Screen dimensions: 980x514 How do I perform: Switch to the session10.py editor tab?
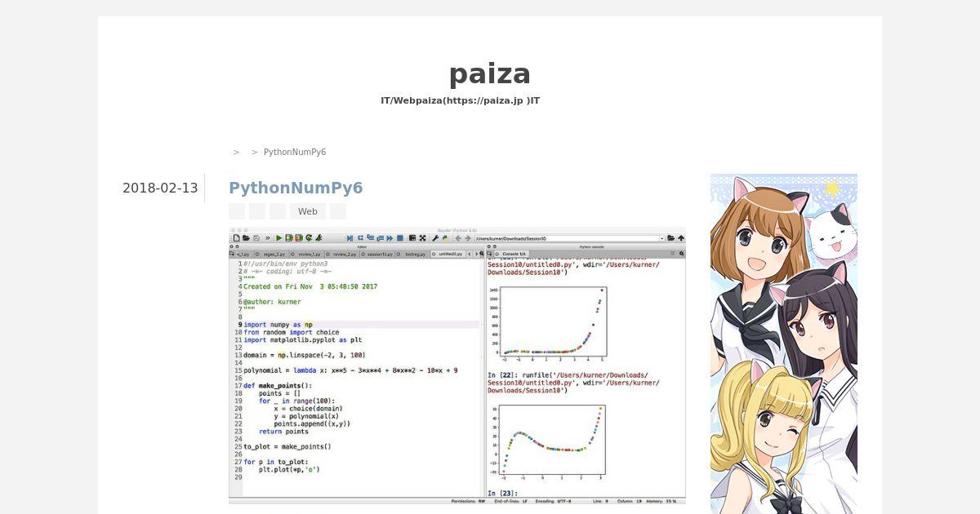pyautogui.click(x=378, y=254)
